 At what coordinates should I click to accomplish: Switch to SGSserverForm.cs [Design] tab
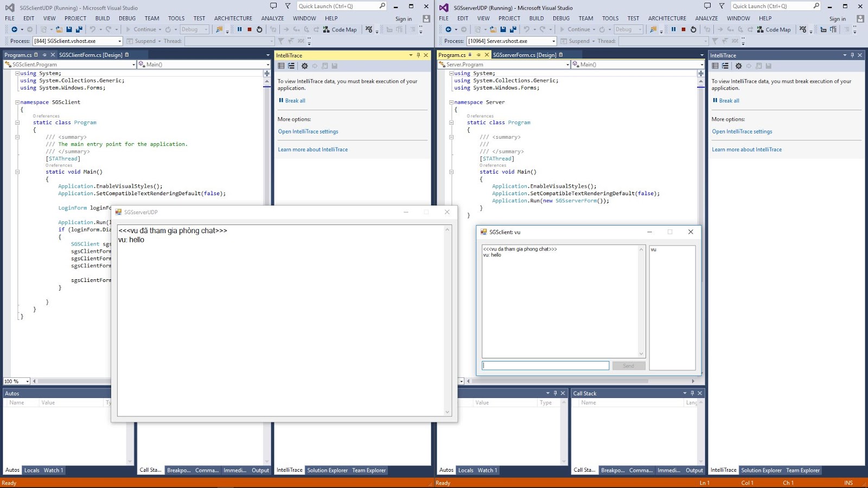click(x=524, y=55)
